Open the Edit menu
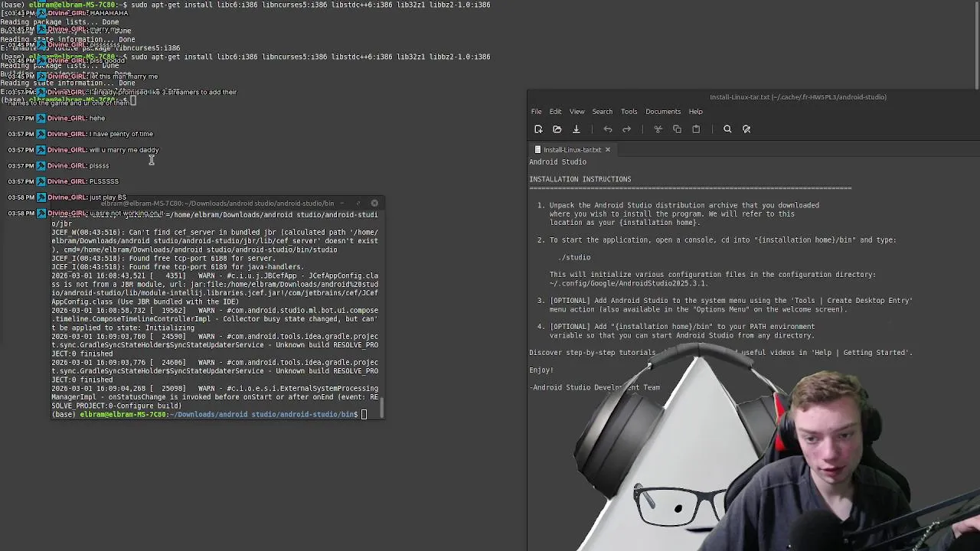The width and height of the screenshot is (980, 551). click(x=555, y=112)
